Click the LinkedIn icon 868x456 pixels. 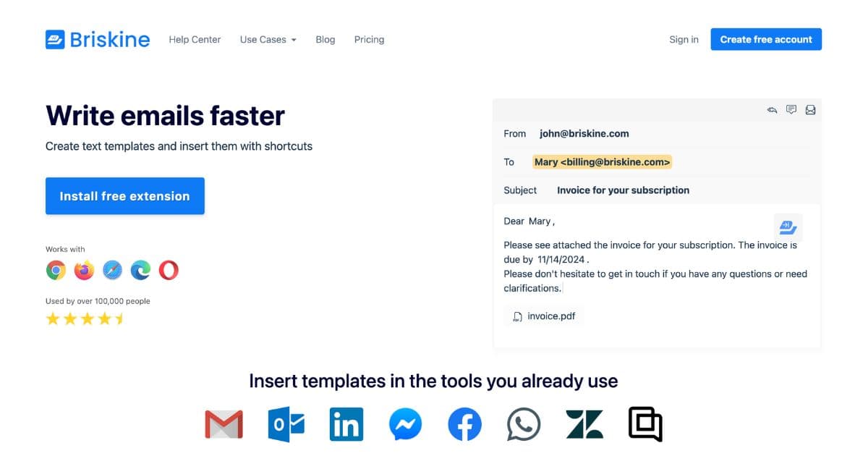tap(346, 424)
